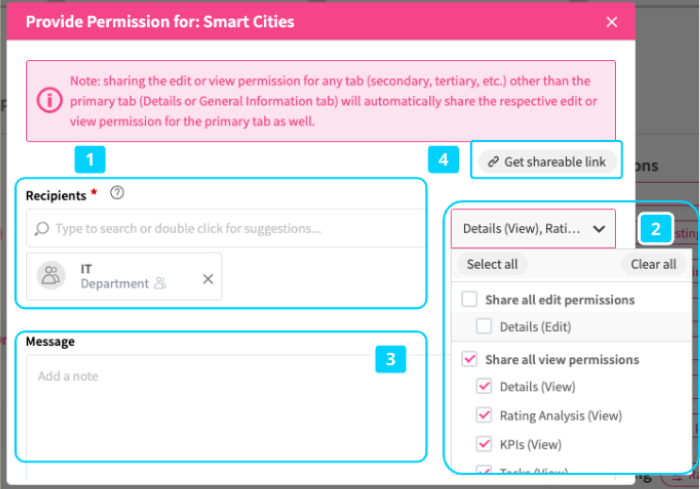Uncheck Rating Analysis (View) permission

484,415
